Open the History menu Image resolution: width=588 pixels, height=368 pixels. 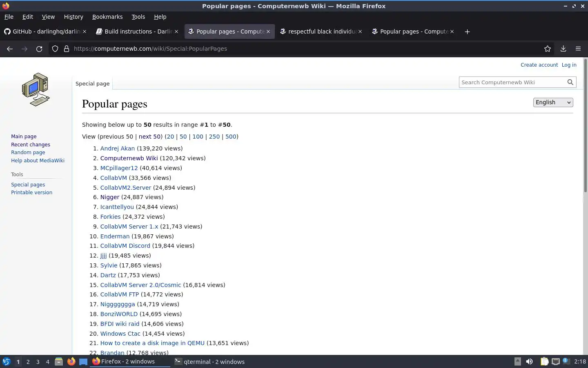73,17
